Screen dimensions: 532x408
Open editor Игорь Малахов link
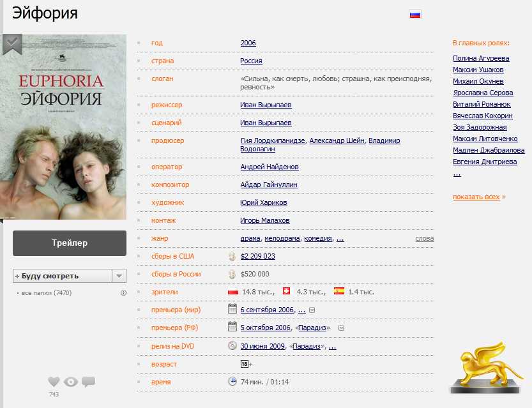pos(265,220)
